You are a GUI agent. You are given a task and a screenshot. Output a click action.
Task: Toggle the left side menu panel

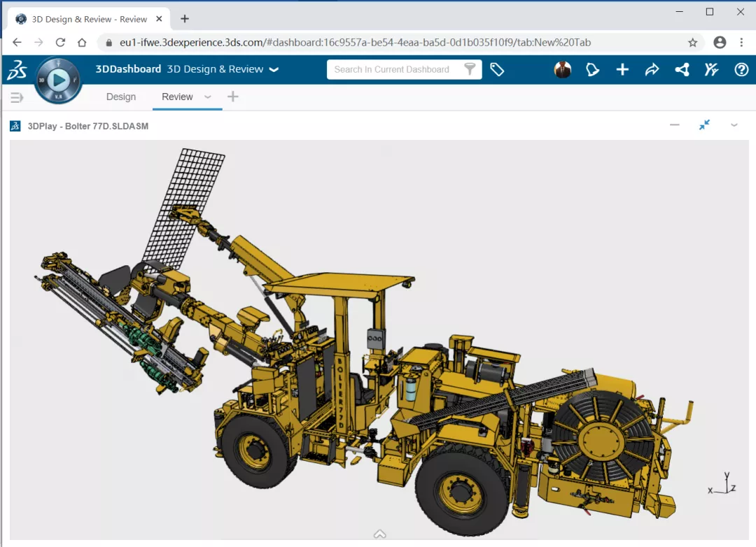[17, 97]
